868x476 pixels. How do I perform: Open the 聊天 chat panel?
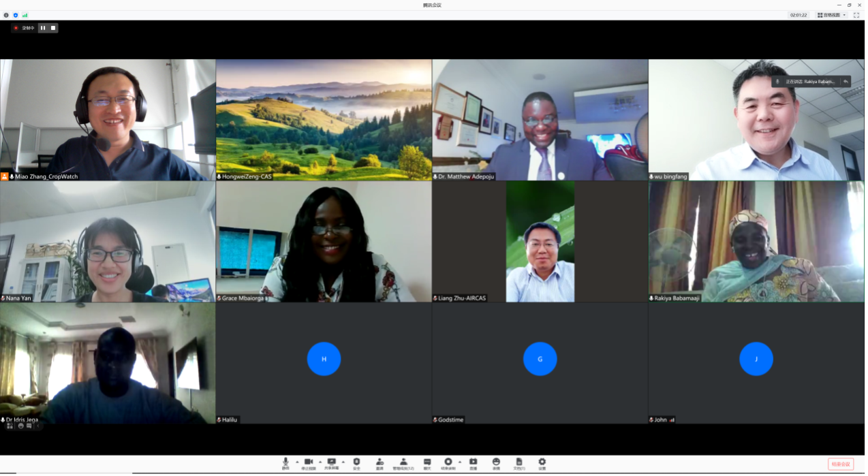[x=429, y=463]
